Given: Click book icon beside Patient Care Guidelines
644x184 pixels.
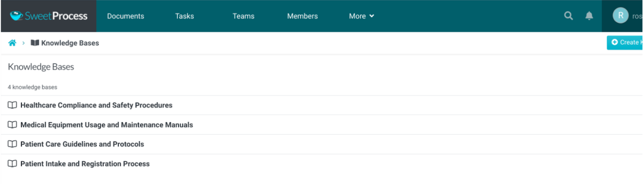Looking at the screenshot, I should [x=12, y=144].
